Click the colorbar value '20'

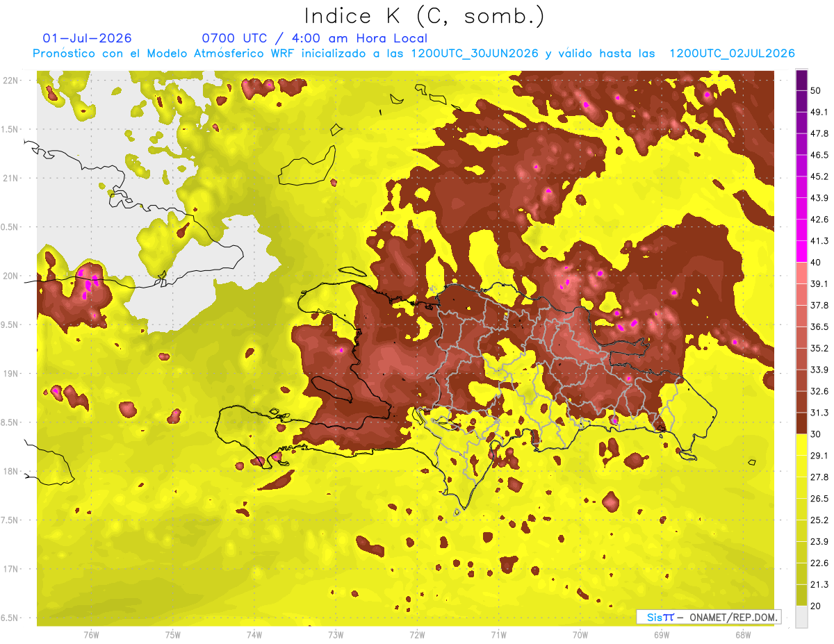[x=817, y=606]
